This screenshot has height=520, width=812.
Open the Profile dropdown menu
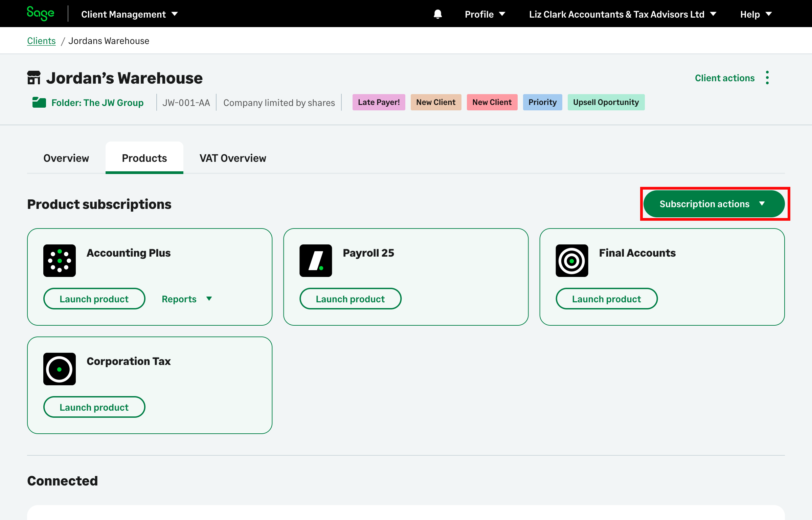click(x=484, y=14)
